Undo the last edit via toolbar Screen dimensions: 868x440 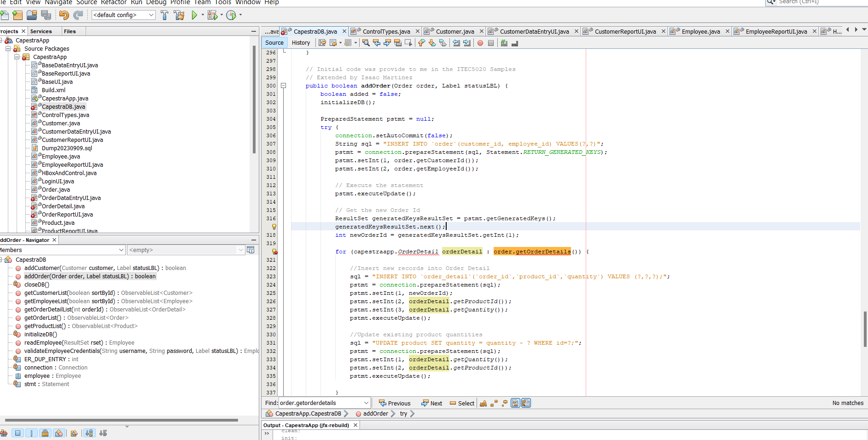(x=64, y=15)
